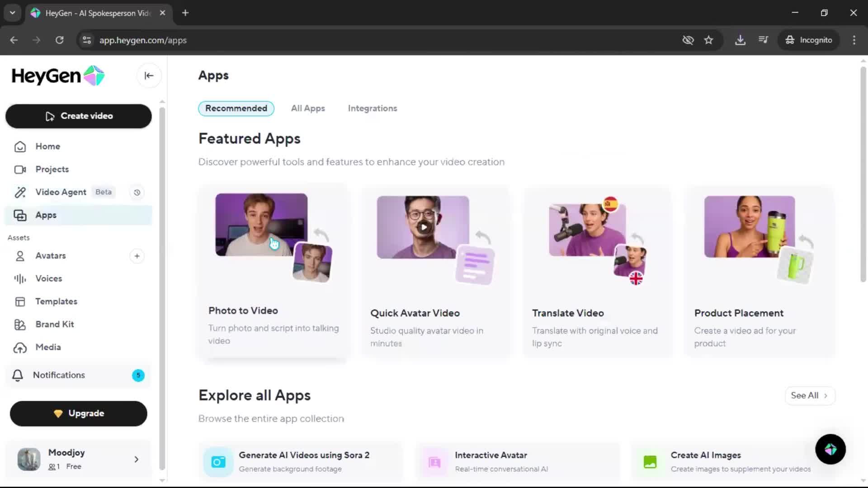This screenshot has height=488, width=868.
Task: Switch to the Integrations tab
Action: 372,108
